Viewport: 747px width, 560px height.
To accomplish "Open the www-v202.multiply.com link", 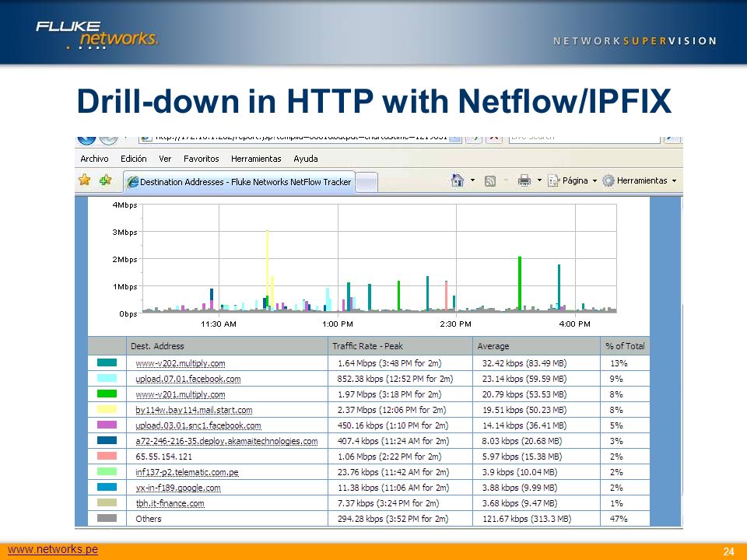I will (180, 363).
